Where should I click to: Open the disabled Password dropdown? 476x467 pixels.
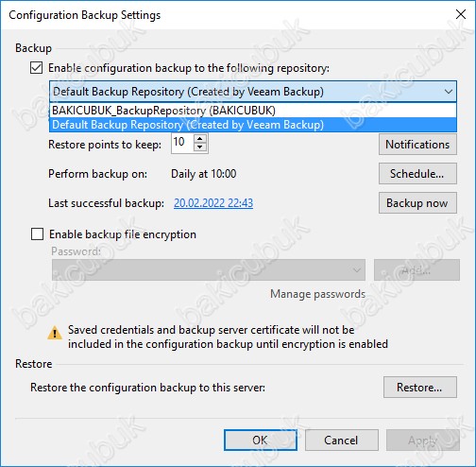pos(209,270)
